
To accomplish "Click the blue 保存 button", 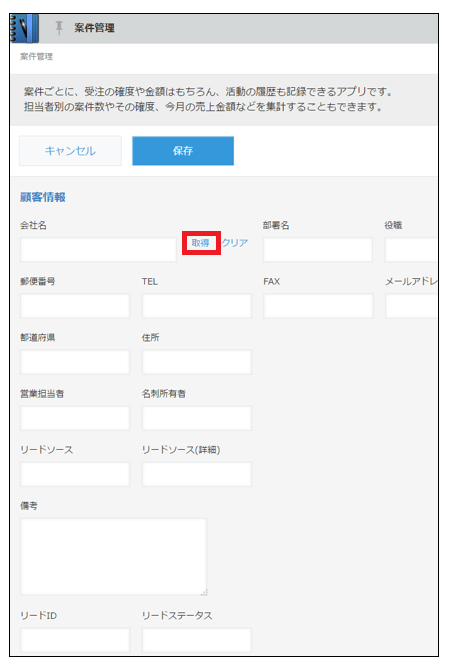I will (x=183, y=151).
